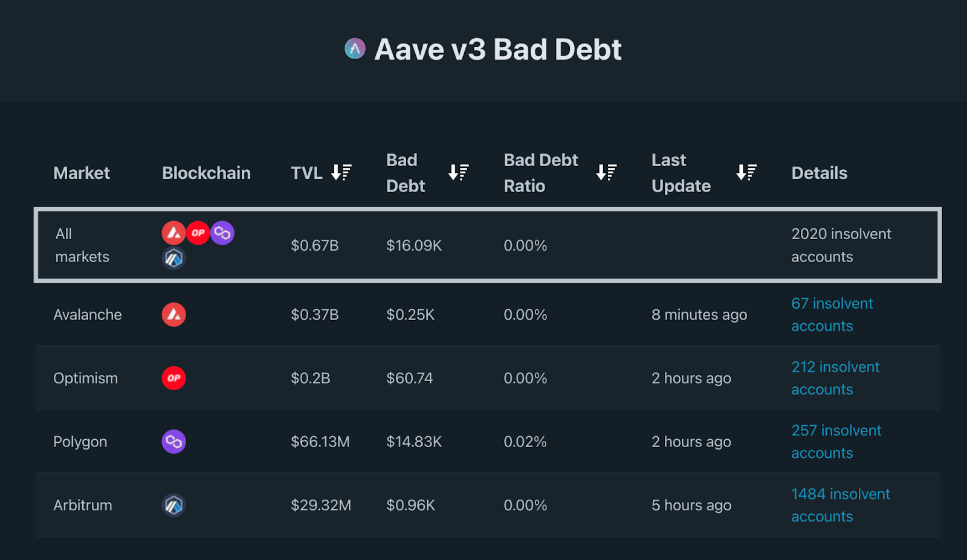Click the Aave logo beside the title

click(355, 49)
